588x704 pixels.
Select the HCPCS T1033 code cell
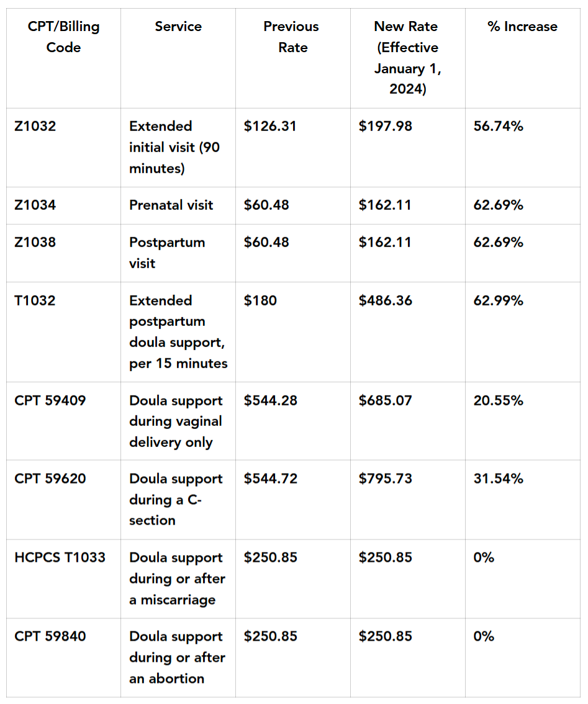click(x=60, y=557)
